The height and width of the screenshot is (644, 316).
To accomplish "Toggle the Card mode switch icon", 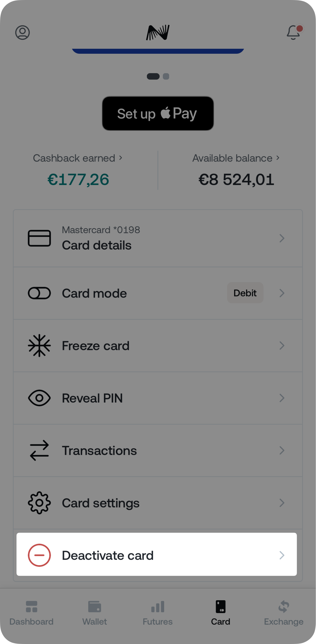I will pos(39,293).
